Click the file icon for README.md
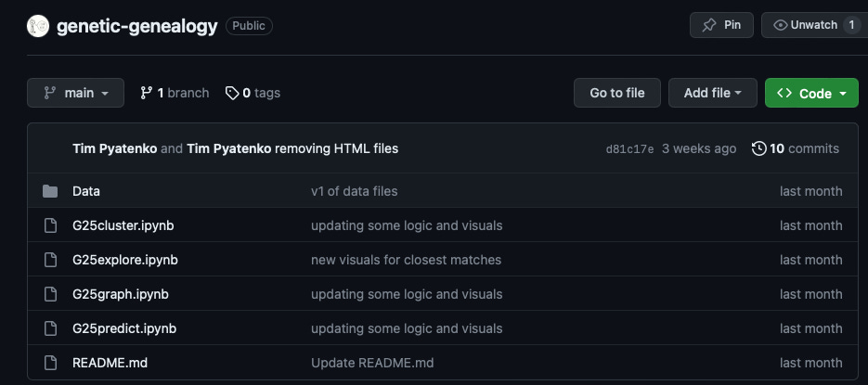 (x=50, y=363)
